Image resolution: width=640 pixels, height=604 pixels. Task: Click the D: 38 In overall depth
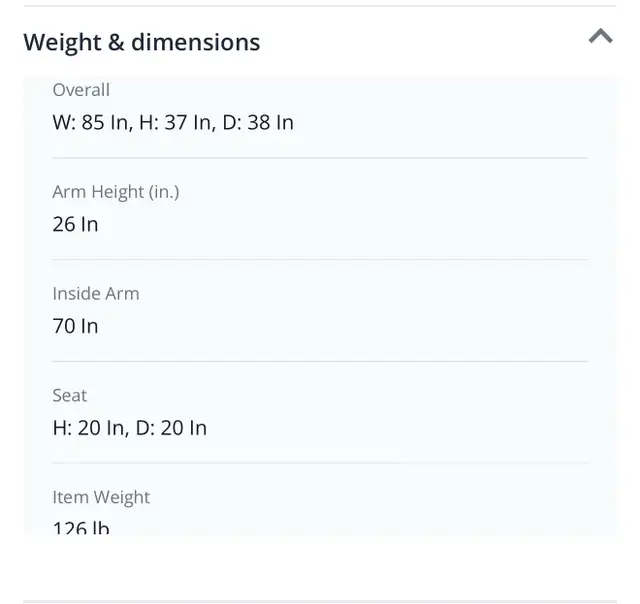(258, 122)
